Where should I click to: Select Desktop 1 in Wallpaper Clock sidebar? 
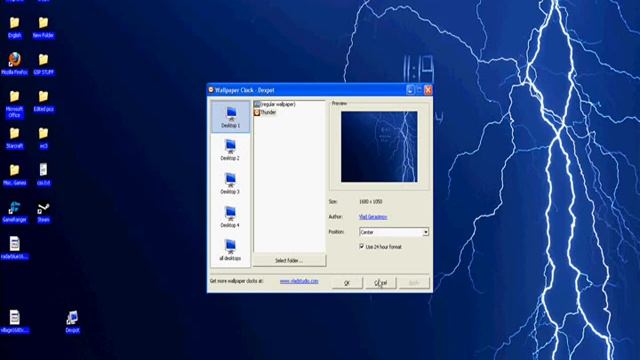pos(231,117)
